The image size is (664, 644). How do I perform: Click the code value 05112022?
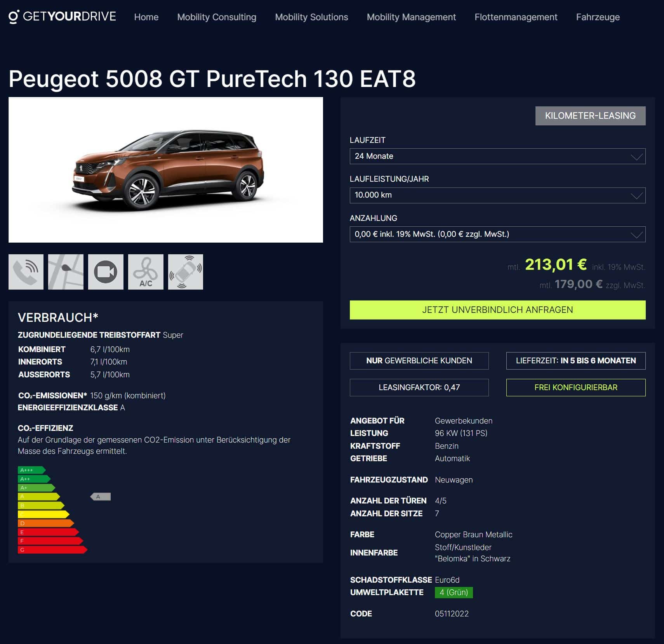coord(452,614)
